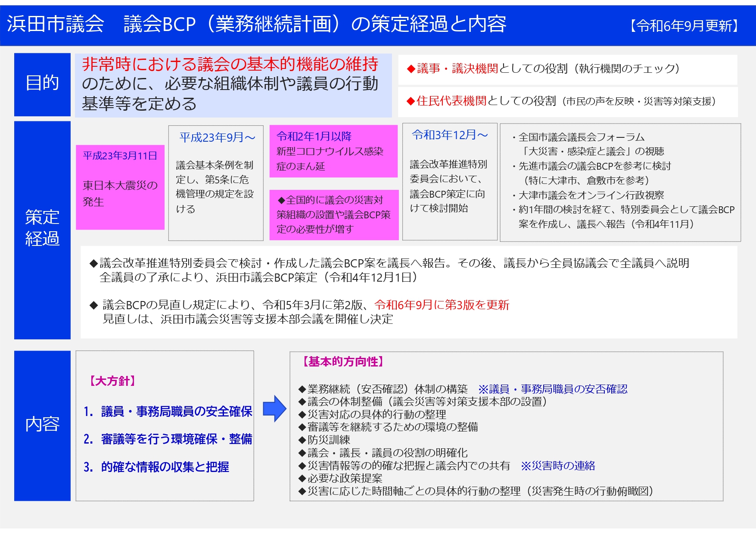The image size is (756, 534).
Task: Click bullet 必要な政策提案
Action: pyautogui.click(x=340, y=478)
